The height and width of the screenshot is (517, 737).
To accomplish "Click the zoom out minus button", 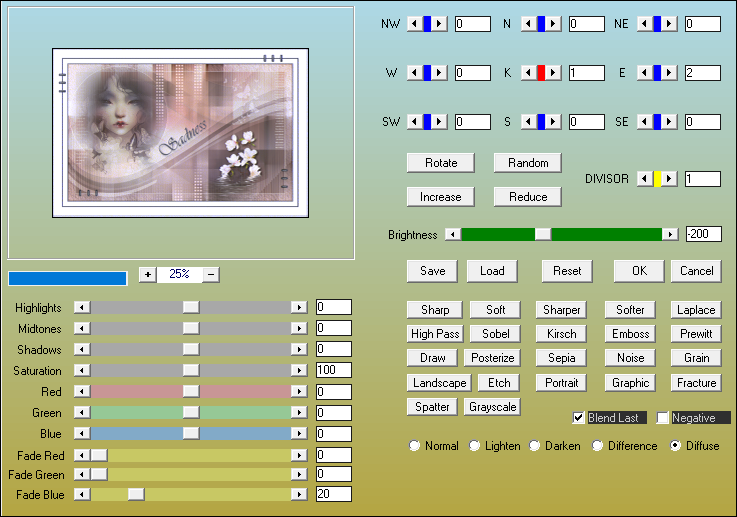I will [x=211, y=275].
